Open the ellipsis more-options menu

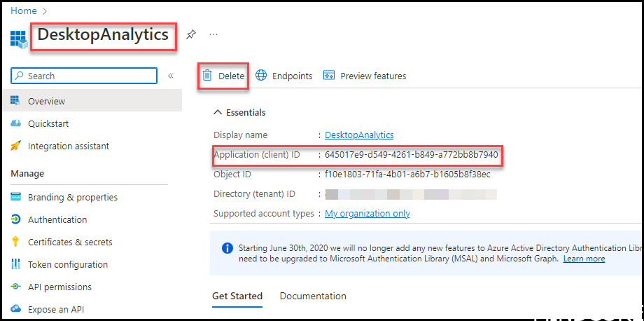click(x=213, y=34)
